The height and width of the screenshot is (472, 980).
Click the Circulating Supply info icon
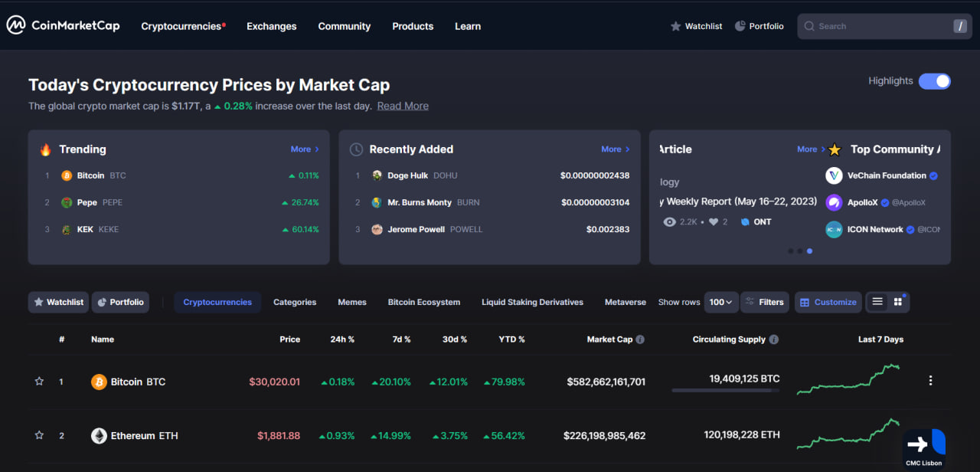(x=774, y=339)
